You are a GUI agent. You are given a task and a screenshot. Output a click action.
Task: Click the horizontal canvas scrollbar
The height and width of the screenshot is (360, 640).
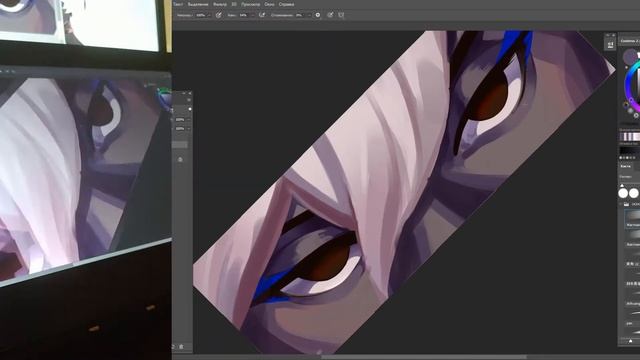[423, 357]
